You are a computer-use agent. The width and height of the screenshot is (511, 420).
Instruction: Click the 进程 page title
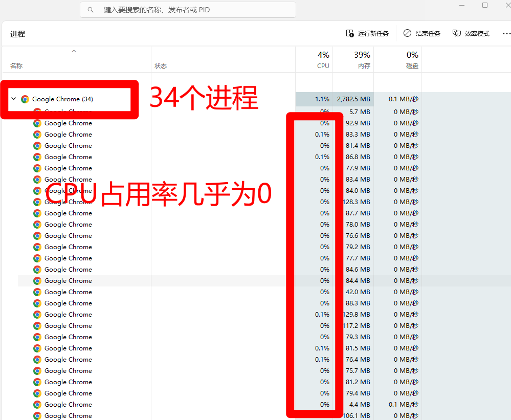click(x=17, y=34)
